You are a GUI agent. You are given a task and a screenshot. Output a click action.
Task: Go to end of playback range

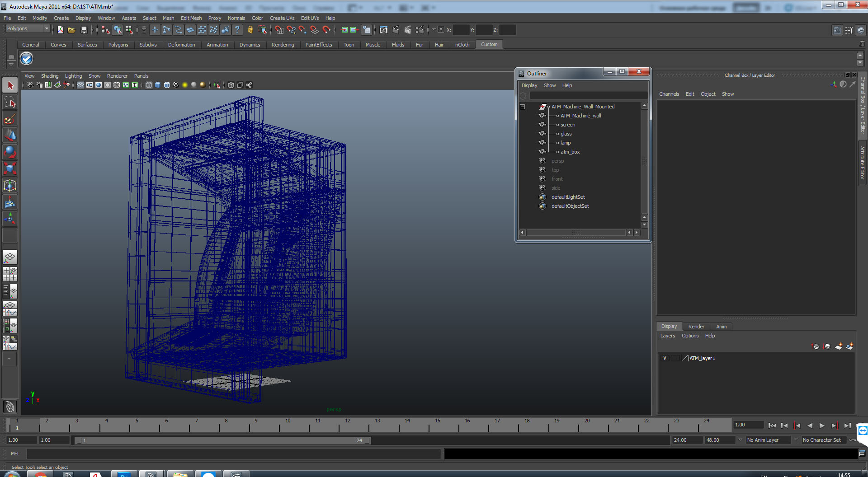click(x=847, y=426)
